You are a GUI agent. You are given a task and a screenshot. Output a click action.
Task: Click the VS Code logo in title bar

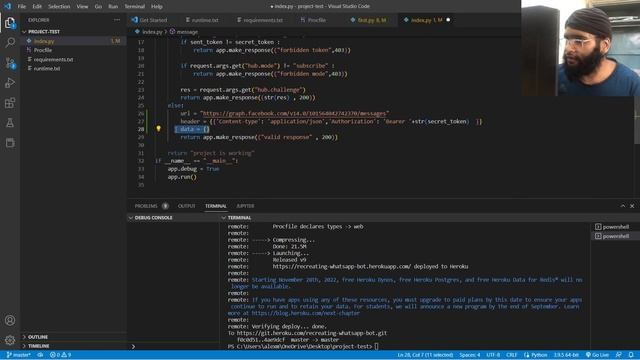[x=7, y=6]
